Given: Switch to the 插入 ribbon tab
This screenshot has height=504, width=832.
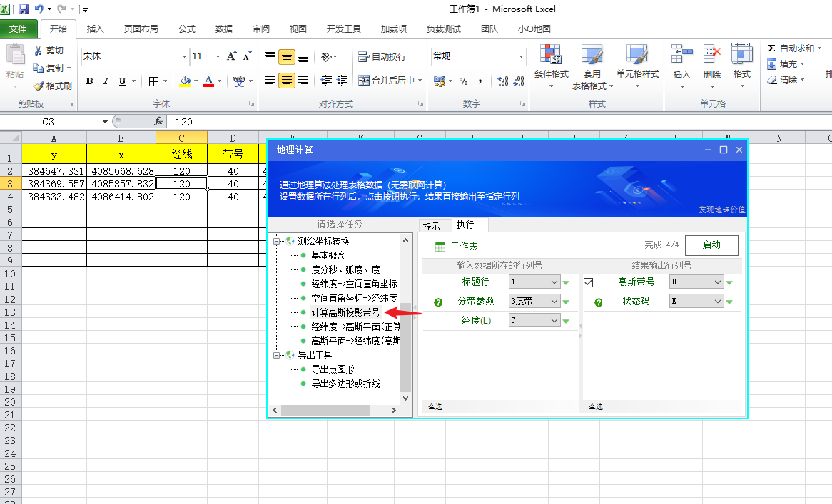Looking at the screenshot, I should tap(95, 29).
